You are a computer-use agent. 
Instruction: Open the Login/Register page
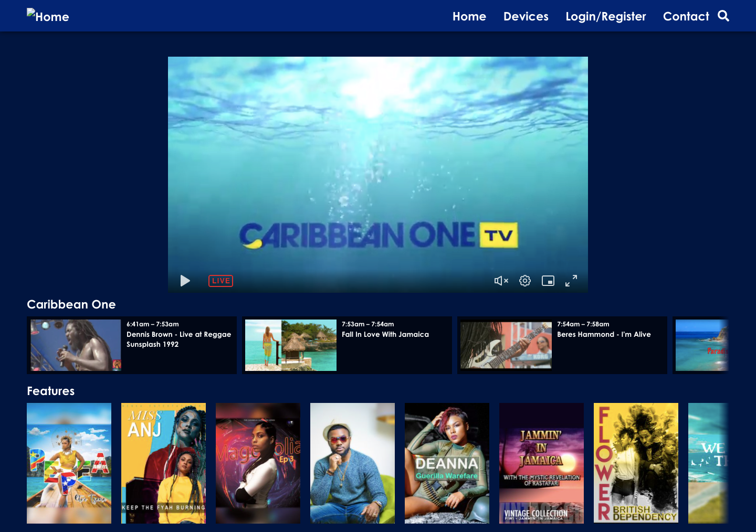coord(606,16)
